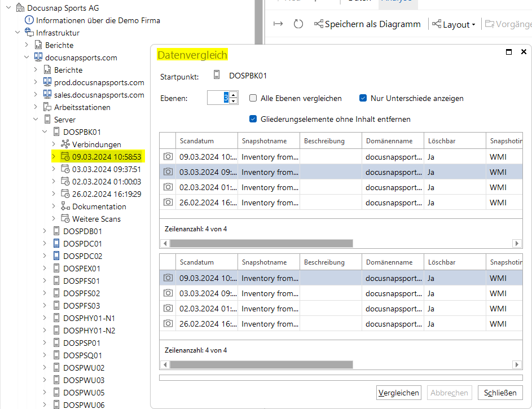This screenshot has width=532, height=409.
Task: Select 03.03.2024 row in the lower table
Action: pos(341,293)
